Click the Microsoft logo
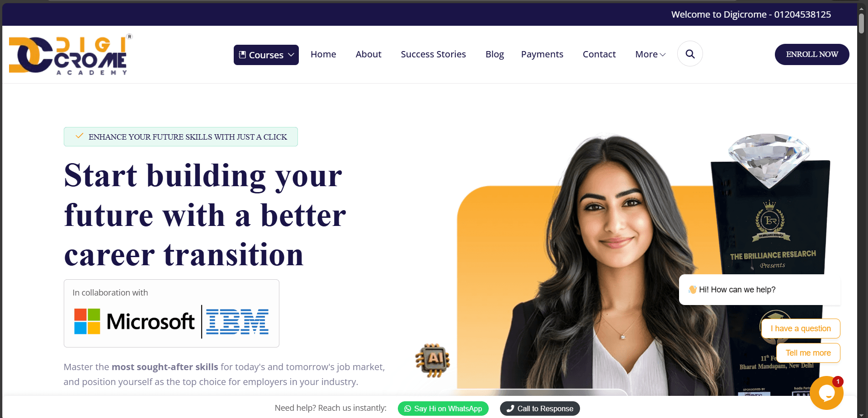868x418 pixels. pyautogui.click(x=134, y=321)
